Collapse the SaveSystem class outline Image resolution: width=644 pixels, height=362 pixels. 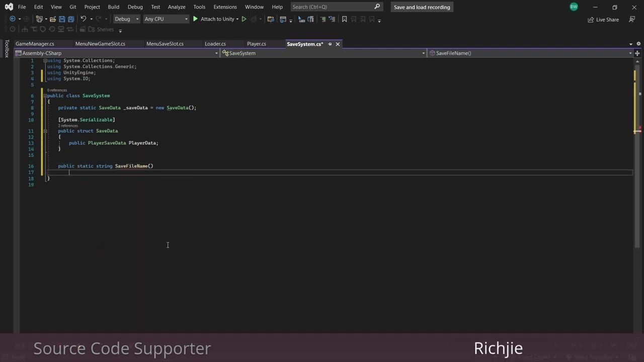pos(45,96)
